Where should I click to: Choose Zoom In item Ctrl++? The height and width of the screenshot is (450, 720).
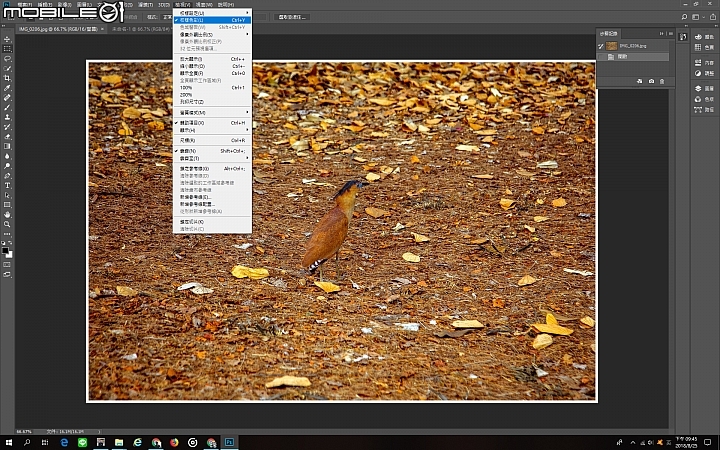[212, 59]
